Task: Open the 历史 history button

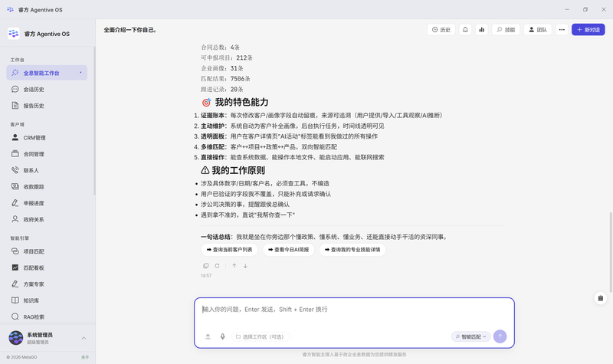Action: pyautogui.click(x=441, y=30)
